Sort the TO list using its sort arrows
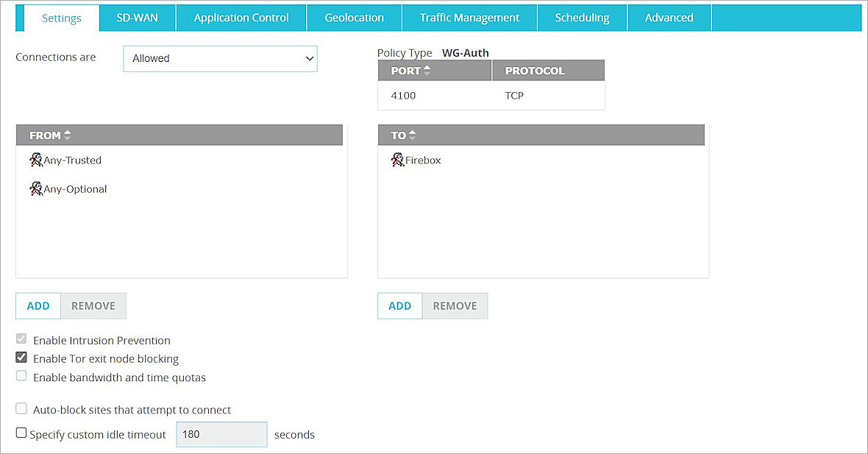 pyautogui.click(x=410, y=135)
